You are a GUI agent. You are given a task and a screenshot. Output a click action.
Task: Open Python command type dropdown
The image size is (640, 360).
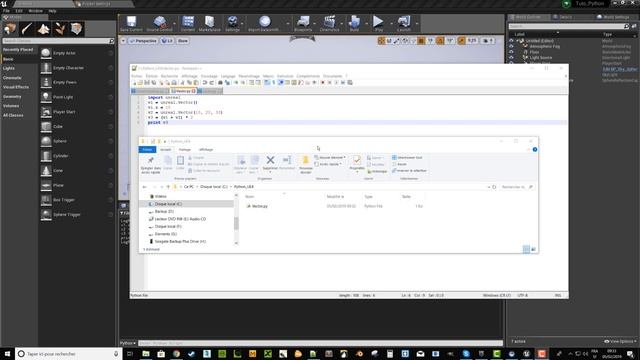pos(128,343)
